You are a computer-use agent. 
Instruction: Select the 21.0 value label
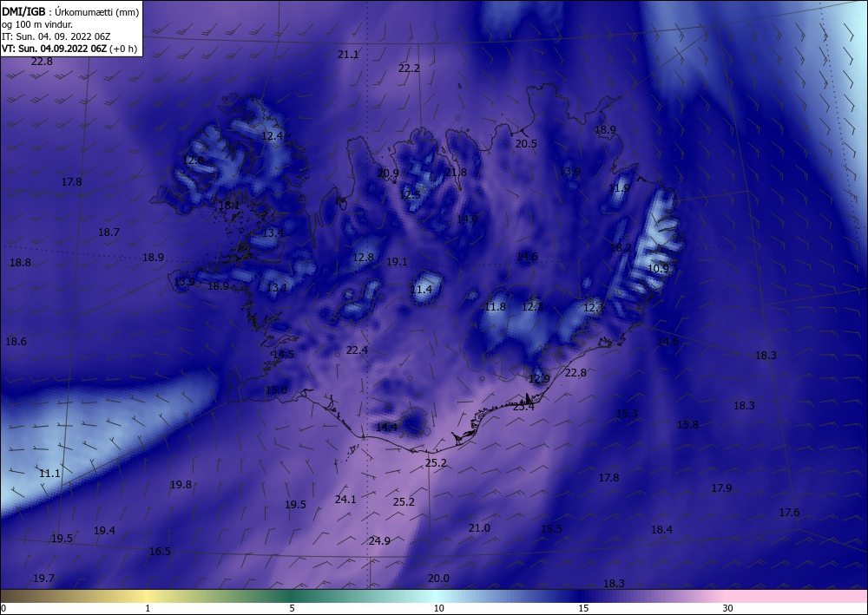pos(479,527)
